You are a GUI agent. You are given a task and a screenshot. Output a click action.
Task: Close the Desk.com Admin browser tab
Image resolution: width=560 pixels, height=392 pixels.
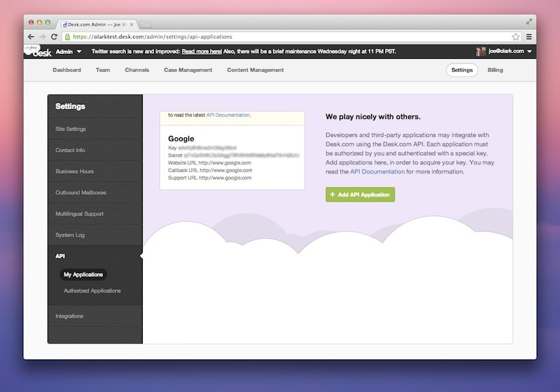click(132, 24)
